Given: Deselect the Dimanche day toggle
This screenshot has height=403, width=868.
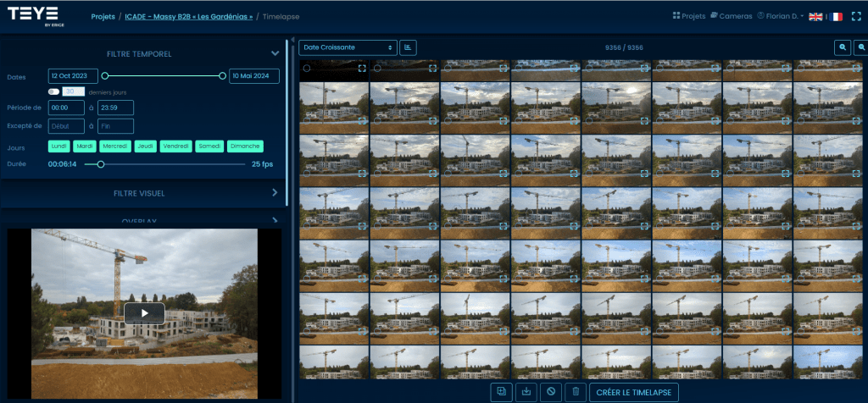Looking at the screenshot, I should (246, 146).
